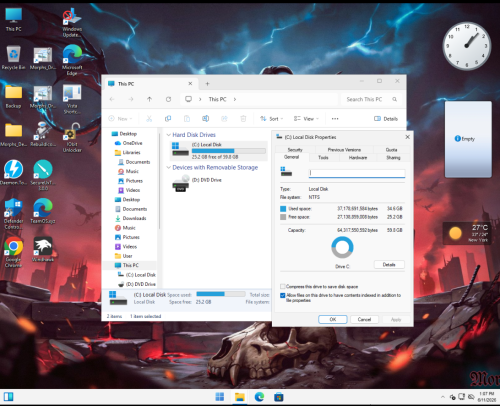Show hidden tray icons chevron
The image size is (500, 406).
pyautogui.click(x=443, y=397)
